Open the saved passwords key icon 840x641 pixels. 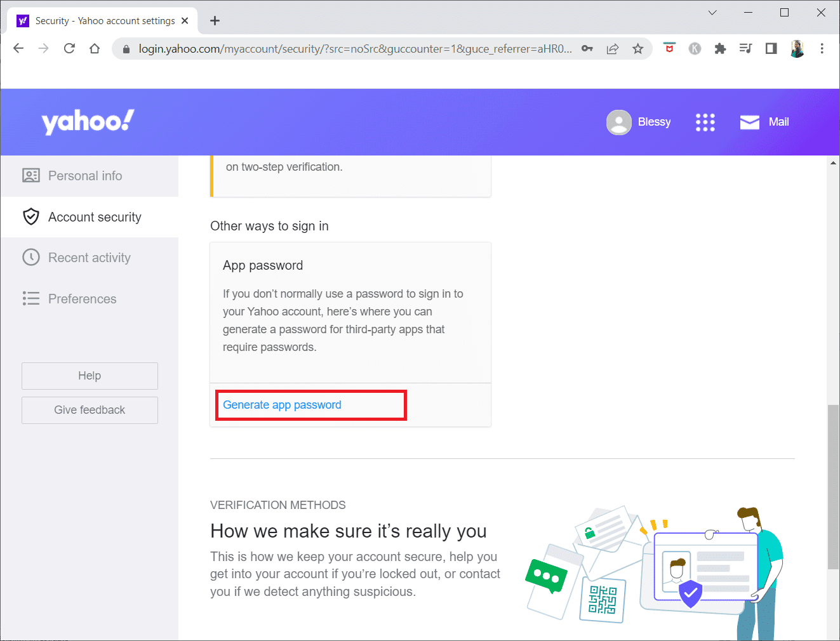(587, 49)
